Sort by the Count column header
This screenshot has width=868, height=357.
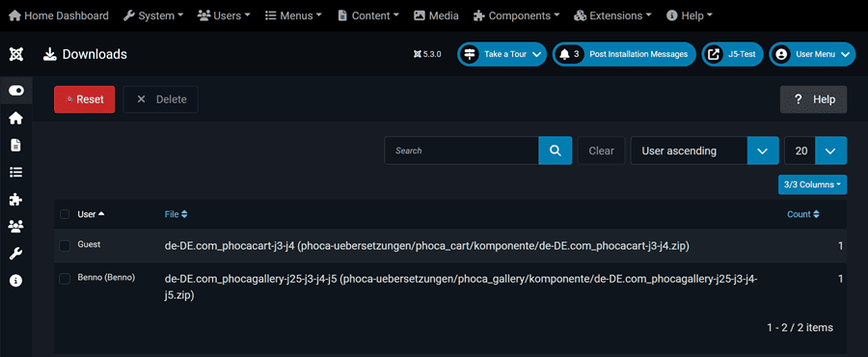pyautogui.click(x=803, y=214)
